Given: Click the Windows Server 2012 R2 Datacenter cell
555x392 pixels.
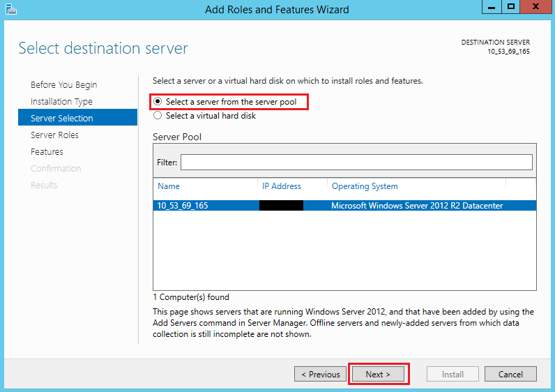Looking at the screenshot, I should pyautogui.click(x=417, y=206).
